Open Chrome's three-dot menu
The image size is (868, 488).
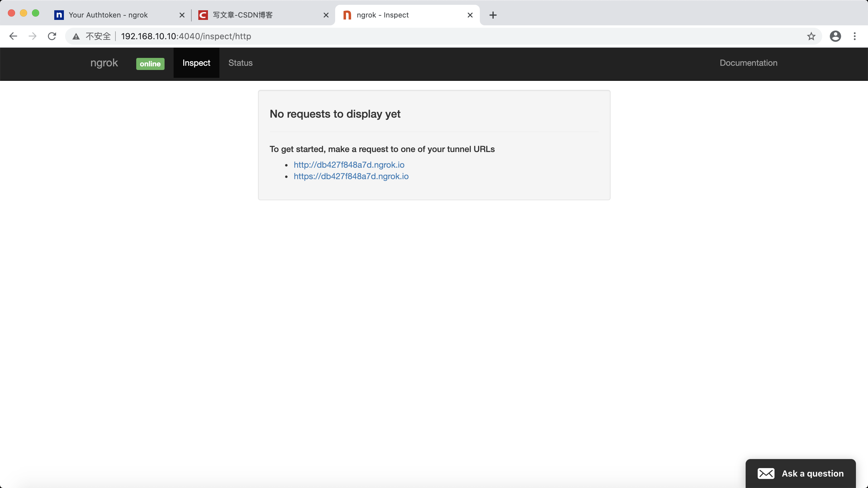point(854,36)
